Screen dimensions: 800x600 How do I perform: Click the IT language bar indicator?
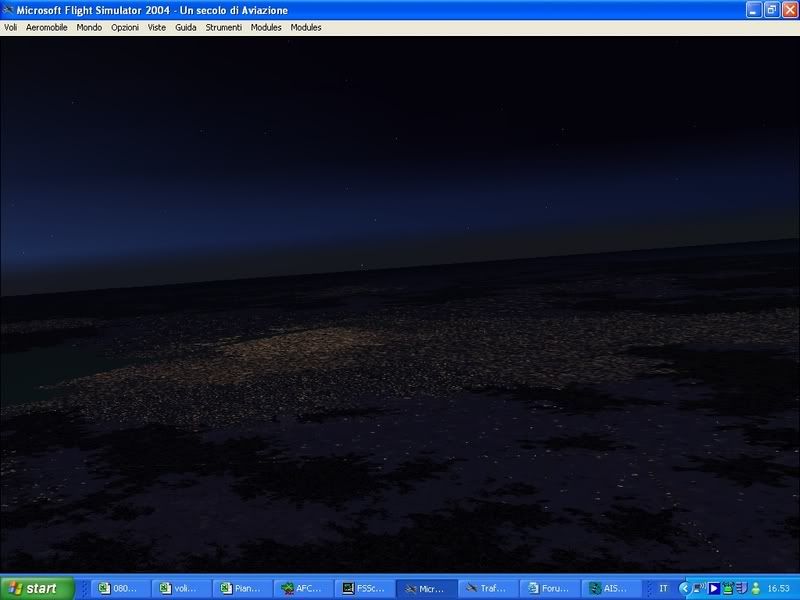click(x=663, y=588)
